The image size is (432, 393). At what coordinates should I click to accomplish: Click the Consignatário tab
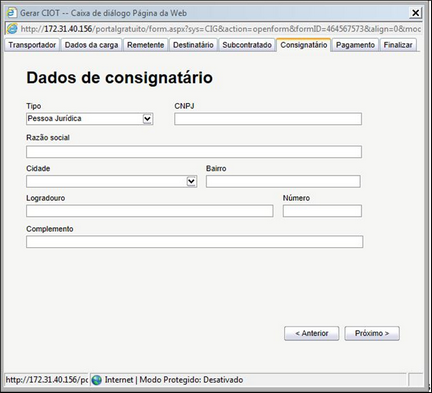(x=304, y=45)
